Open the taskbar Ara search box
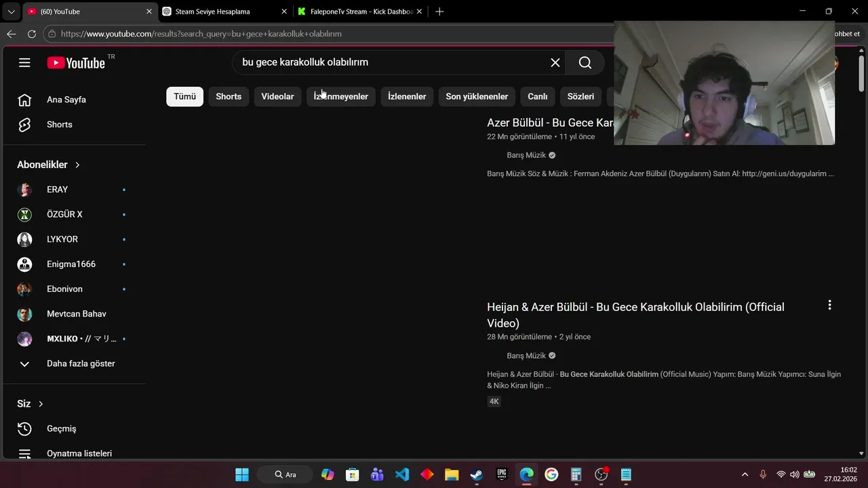The image size is (868, 488). coord(285,474)
